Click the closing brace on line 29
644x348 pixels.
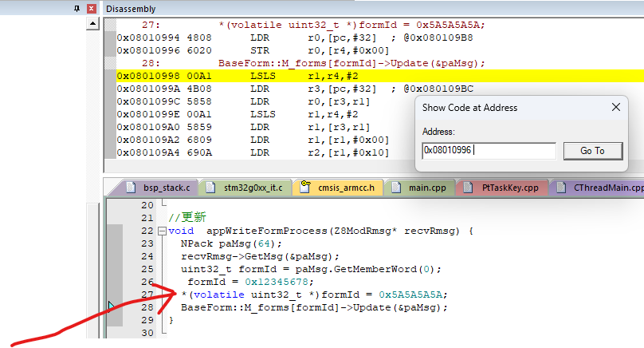(x=171, y=320)
